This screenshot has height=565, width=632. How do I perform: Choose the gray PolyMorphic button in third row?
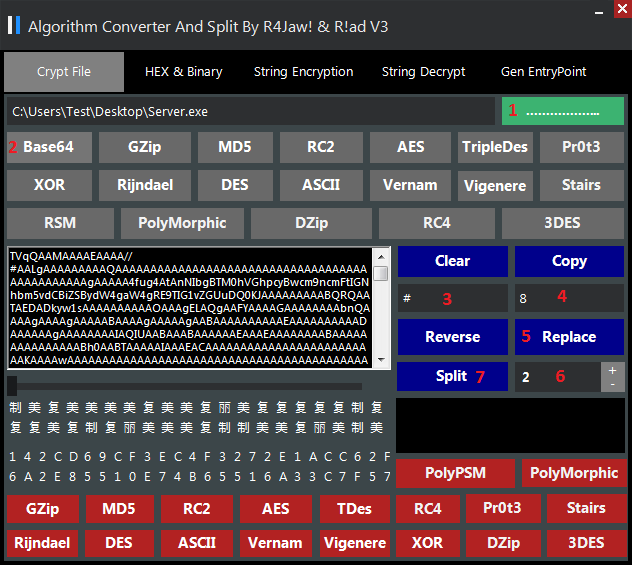183,223
